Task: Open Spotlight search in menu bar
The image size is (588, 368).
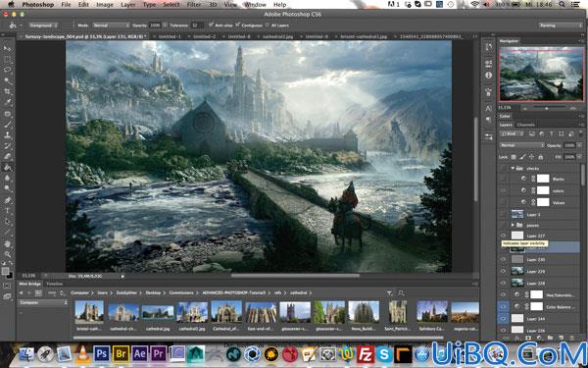Action: tap(563, 5)
